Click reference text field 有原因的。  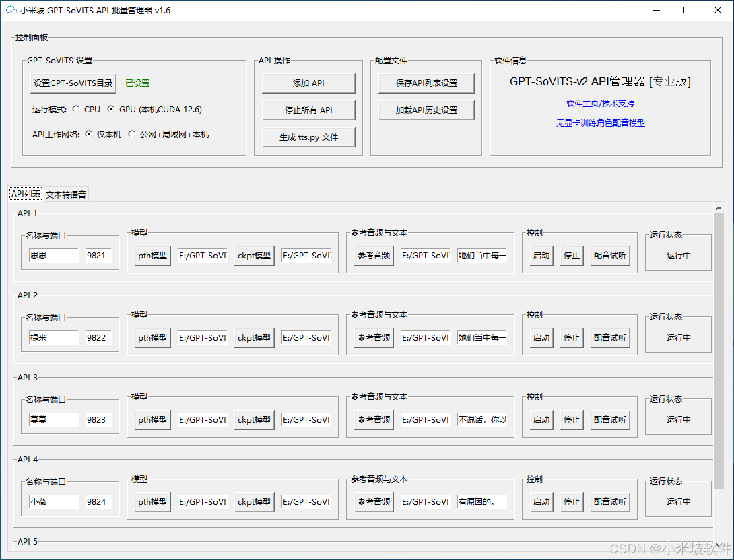coord(482,502)
